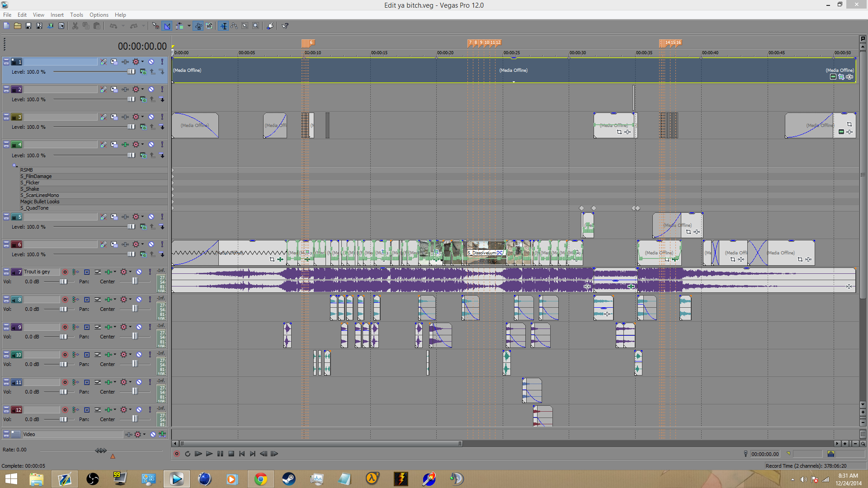
Task: Open the Insert menu
Action: click(x=57, y=15)
